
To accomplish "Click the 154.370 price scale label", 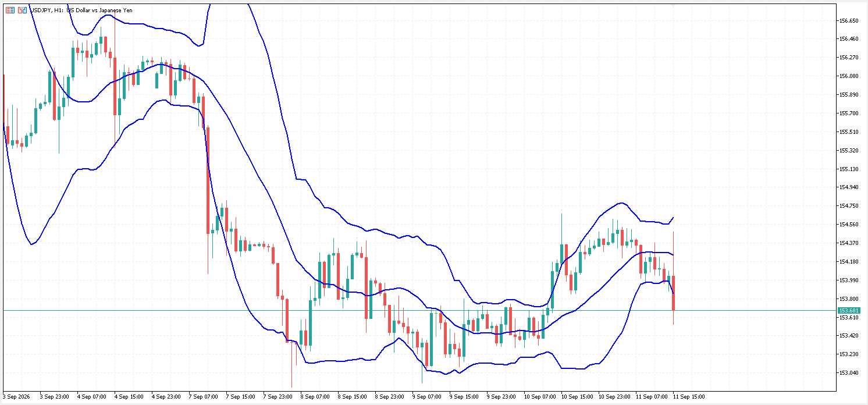I will pyautogui.click(x=849, y=243).
